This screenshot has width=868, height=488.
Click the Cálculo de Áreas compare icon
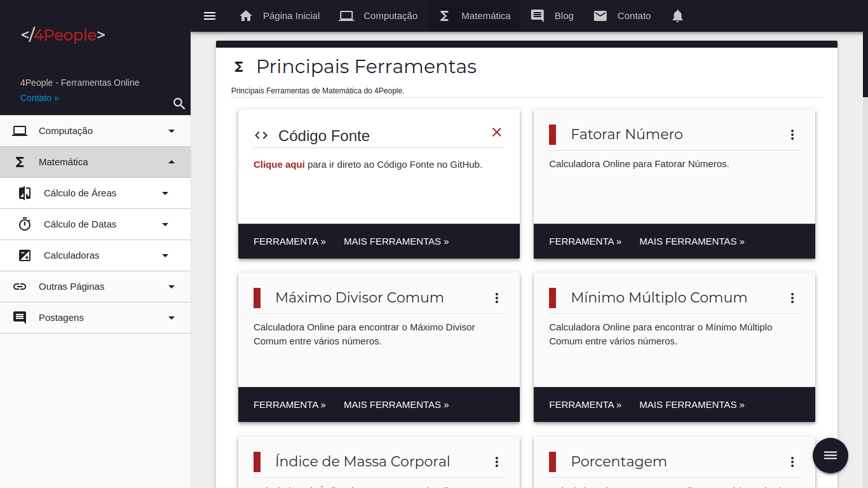tap(25, 193)
